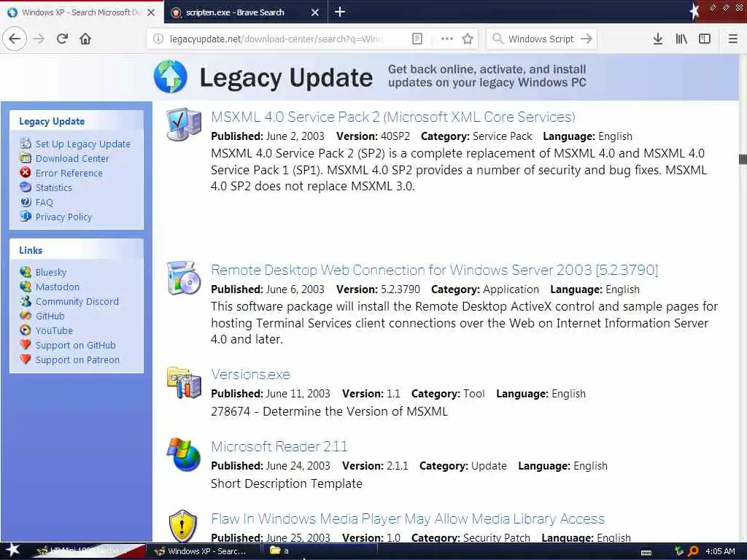Image resolution: width=747 pixels, height=560 pixels.
Task: Close the Windows XP search tab
Action: tap(151, 12)
